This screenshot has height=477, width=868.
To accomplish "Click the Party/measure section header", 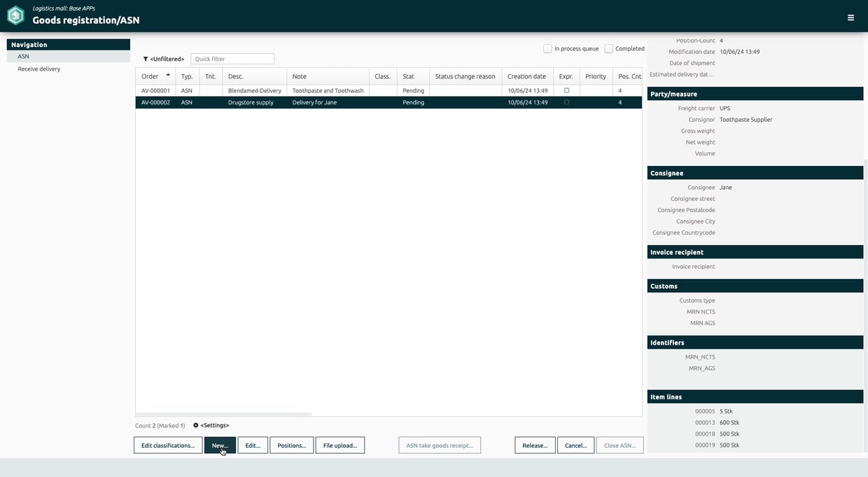I will pyautogui.click(x=755, y=94).
